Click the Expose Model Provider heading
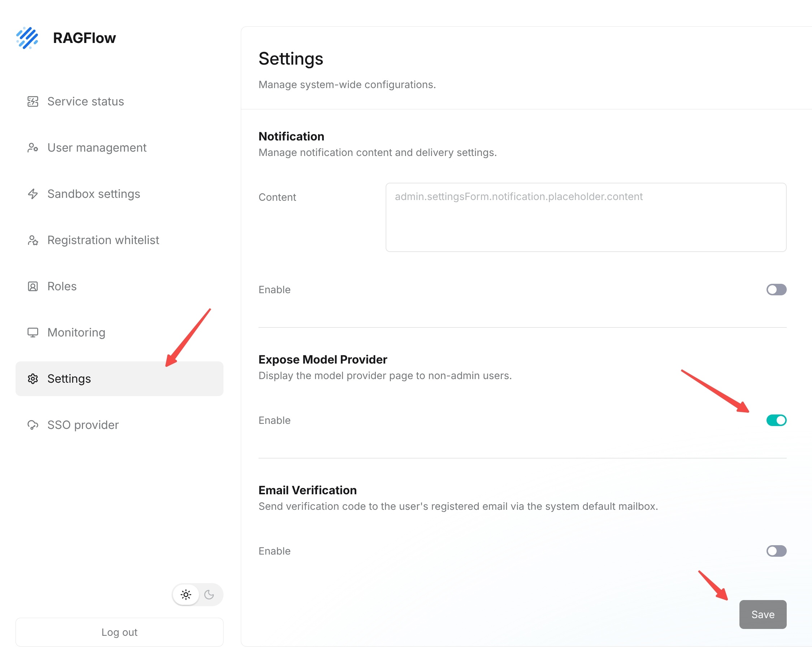Viewport: 812px width, 647px height. coord(323,360)
